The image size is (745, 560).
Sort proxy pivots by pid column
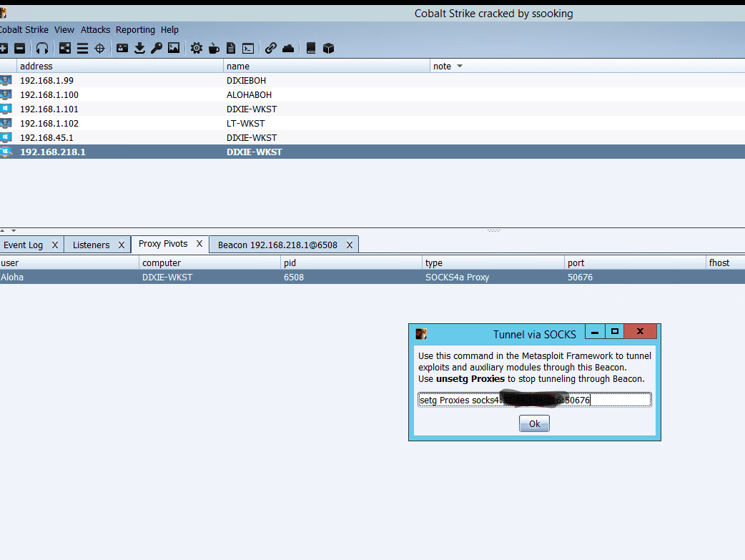coord(352,263)
